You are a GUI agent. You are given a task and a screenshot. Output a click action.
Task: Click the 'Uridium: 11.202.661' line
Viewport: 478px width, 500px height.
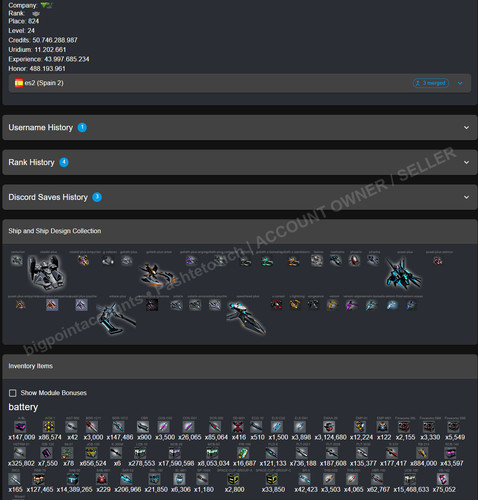(37, 50)
